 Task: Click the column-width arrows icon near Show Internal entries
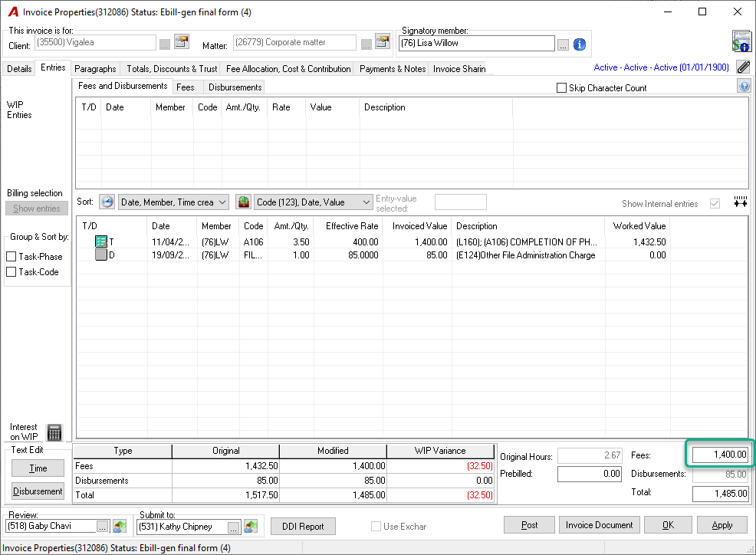[741, 202]
